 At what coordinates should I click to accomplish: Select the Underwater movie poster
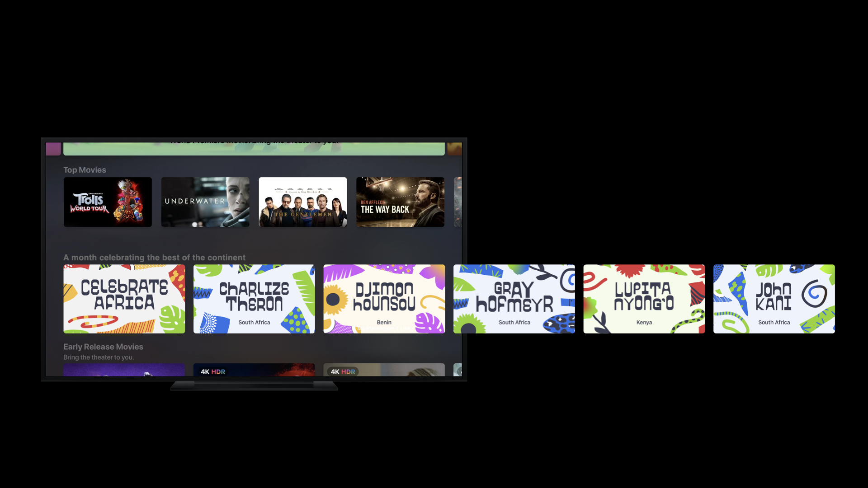205,202
